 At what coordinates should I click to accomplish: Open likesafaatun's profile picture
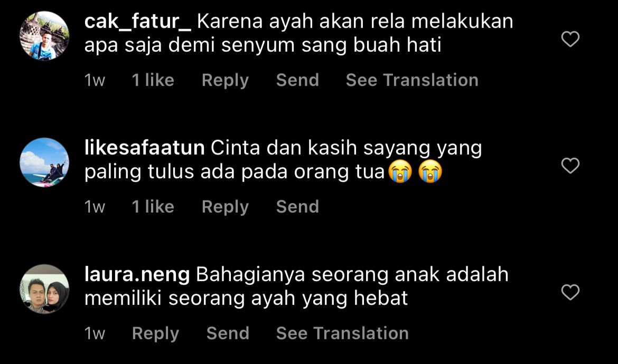coord(44,162)
